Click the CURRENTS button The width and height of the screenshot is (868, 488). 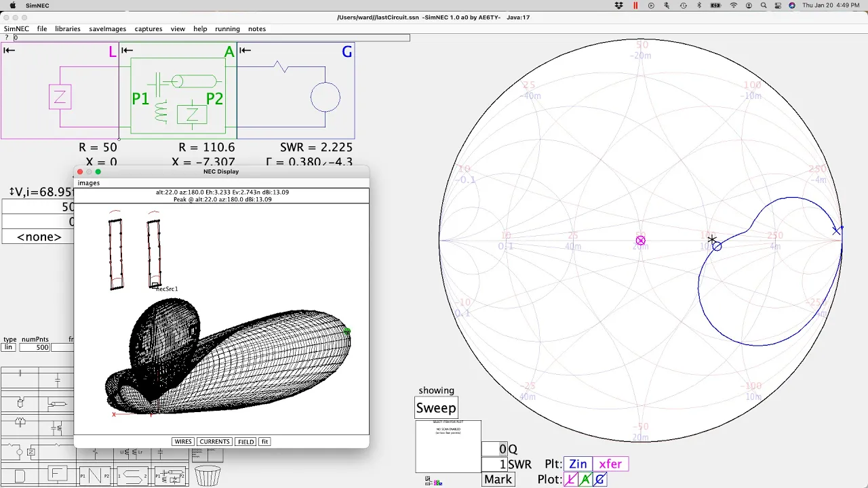pos(214,442)
